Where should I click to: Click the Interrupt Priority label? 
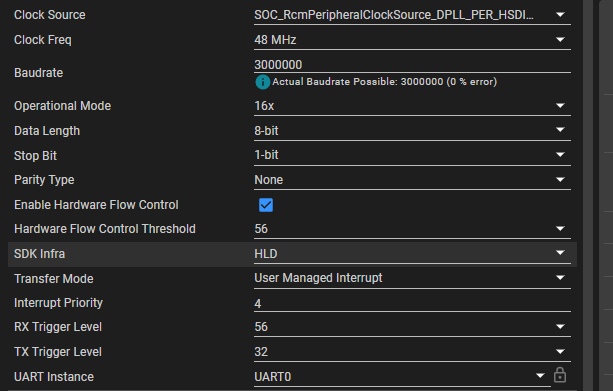tap(58, 303)
